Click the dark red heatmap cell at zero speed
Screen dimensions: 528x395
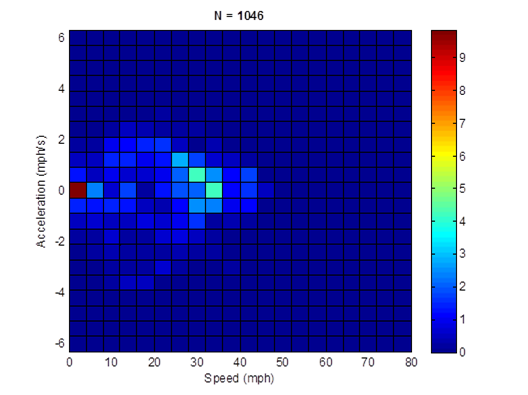(78, 190)
